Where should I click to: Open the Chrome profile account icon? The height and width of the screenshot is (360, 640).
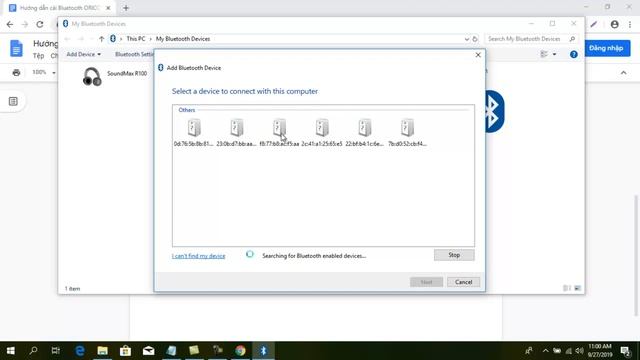[615, 24]
